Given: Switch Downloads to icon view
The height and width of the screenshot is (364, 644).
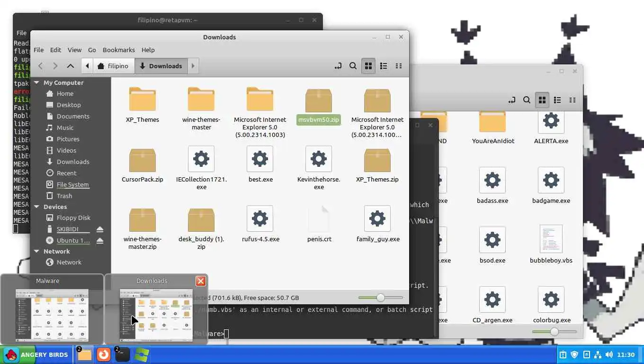Looking at the screenshot, I should click(368, 66).
